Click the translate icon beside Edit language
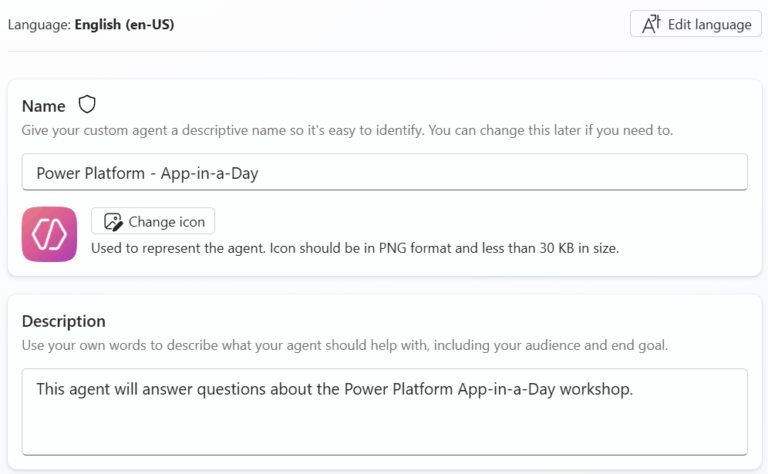 (652, 24)
